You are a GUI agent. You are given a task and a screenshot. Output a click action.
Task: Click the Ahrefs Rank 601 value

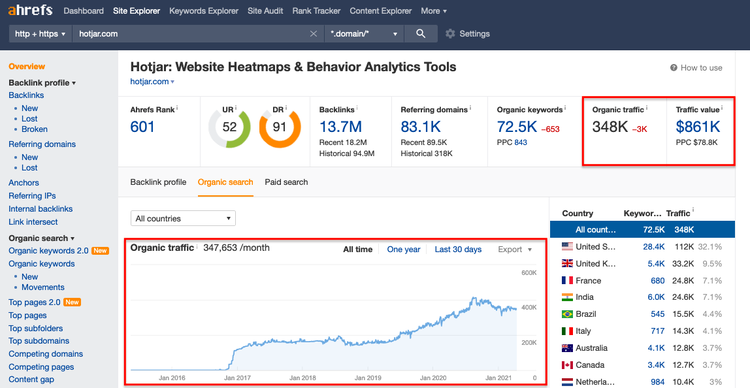143,127
